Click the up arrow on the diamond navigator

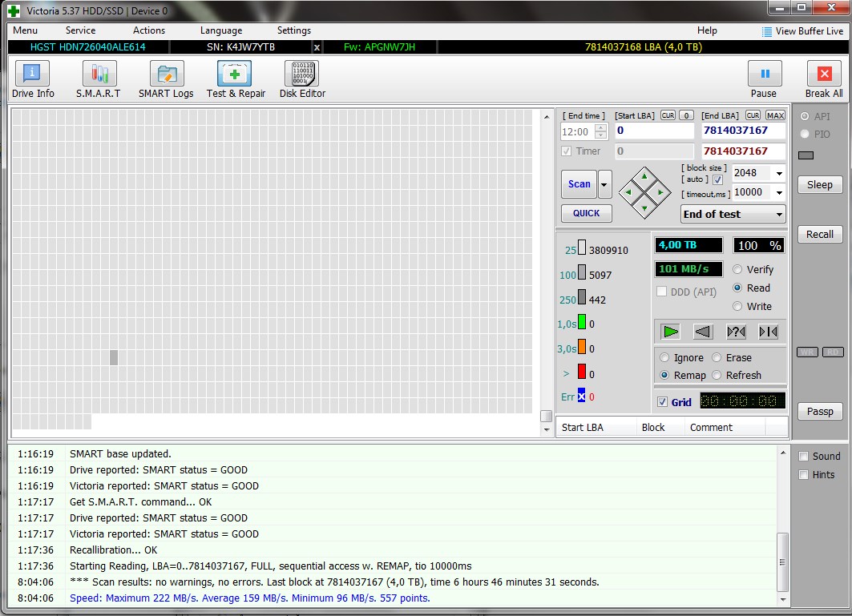644,176
